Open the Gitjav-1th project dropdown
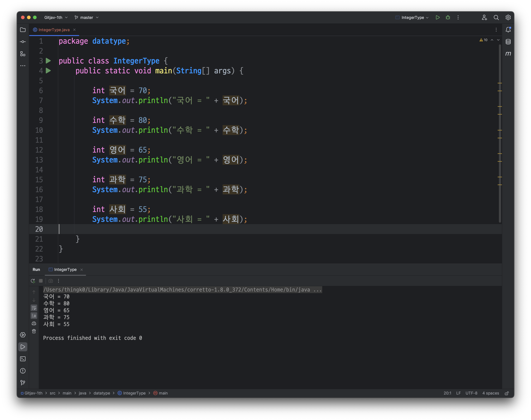The image size is (531, 420). tap(56, 17)
